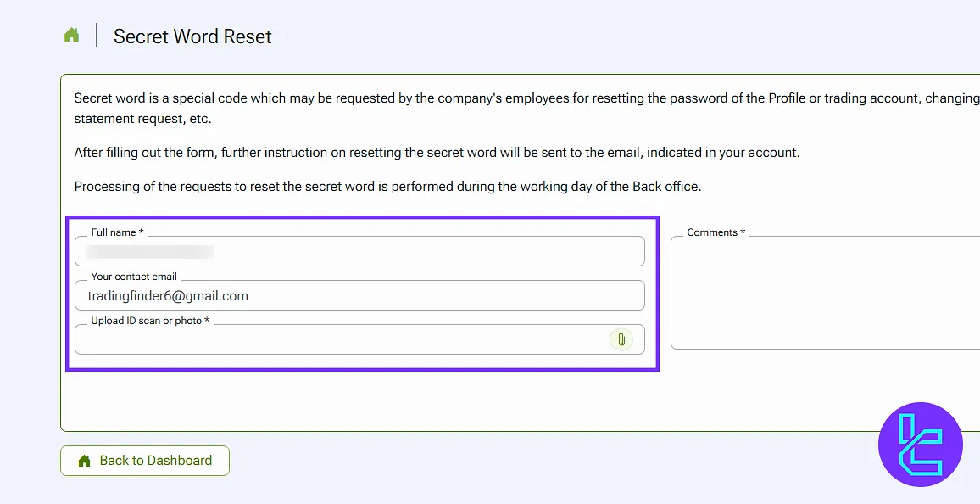Click the tradingfinder6@gmail.com email text
The image size is (980, 504).
(168, 296)
